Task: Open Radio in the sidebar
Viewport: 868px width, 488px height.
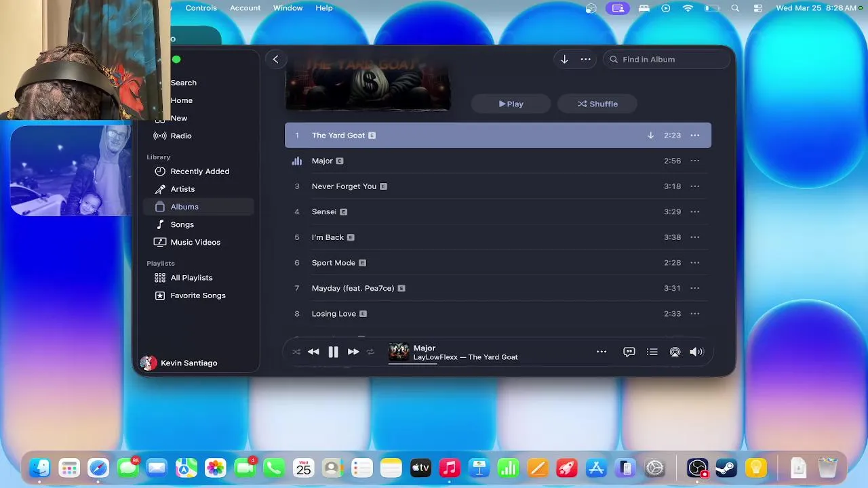Action: (x=181, y=136)
